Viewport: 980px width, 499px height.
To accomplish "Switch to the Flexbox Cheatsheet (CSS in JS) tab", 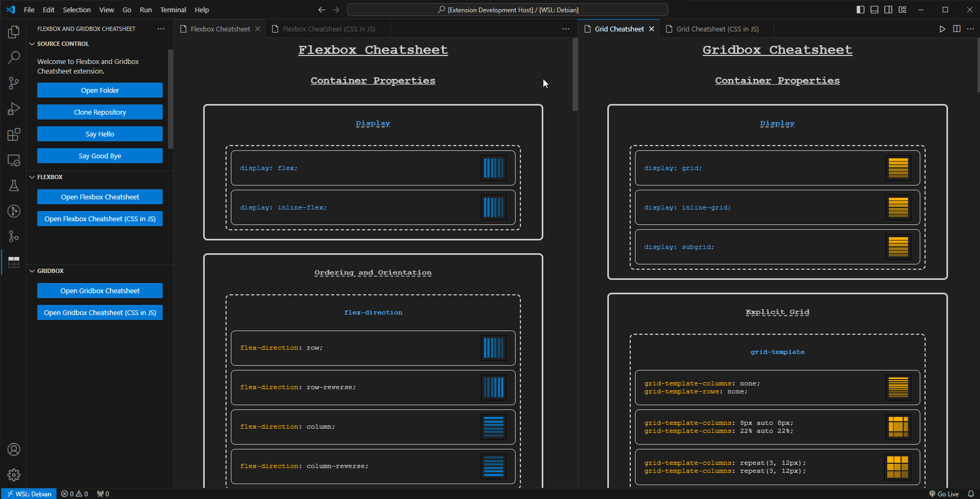I will (328, 29).
